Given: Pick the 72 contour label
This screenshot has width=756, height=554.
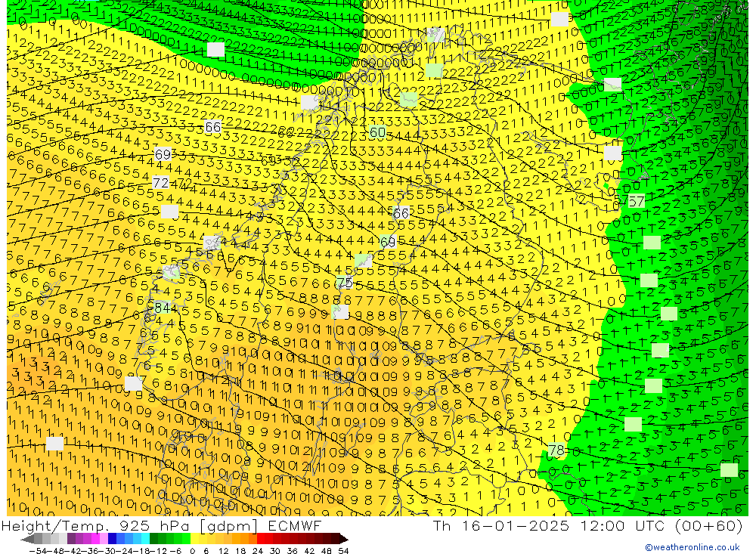Looking at the screenshot, I should coord(160,183).
